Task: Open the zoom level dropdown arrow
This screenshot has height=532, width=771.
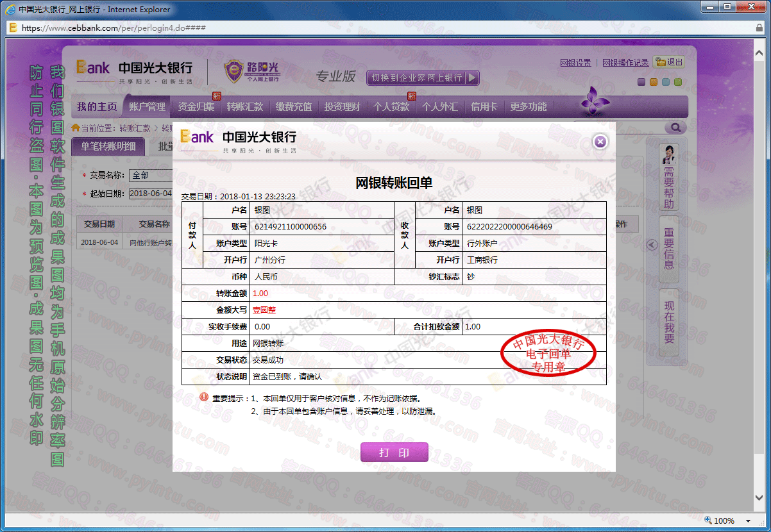Action: [x=748, y=521]
